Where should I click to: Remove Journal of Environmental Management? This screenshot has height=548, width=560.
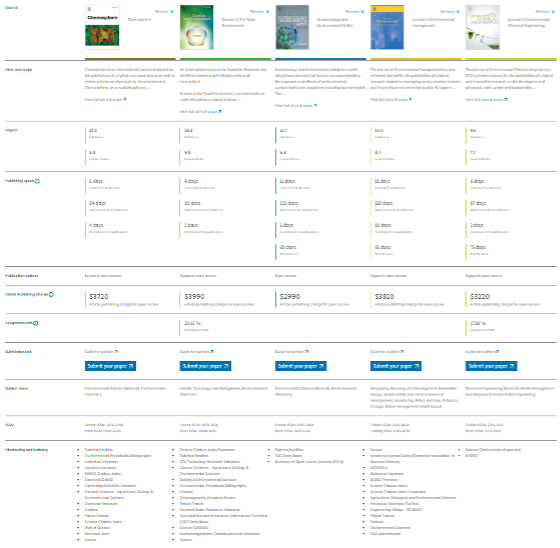point(450,11)
